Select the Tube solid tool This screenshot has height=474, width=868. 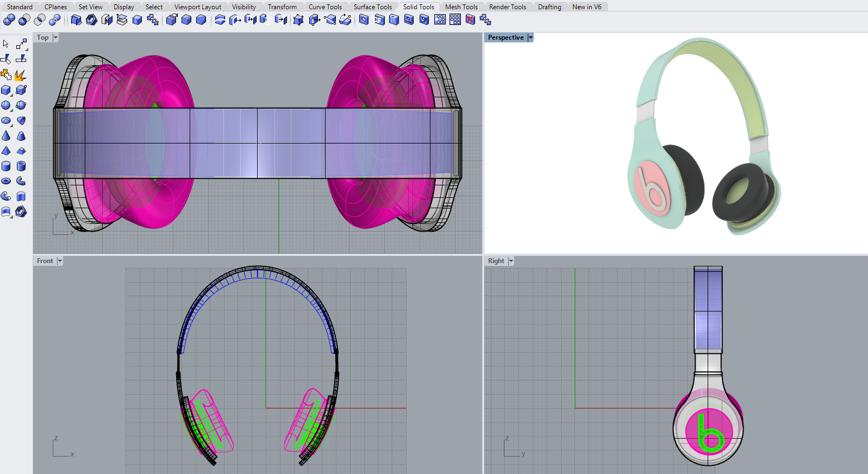21,166
